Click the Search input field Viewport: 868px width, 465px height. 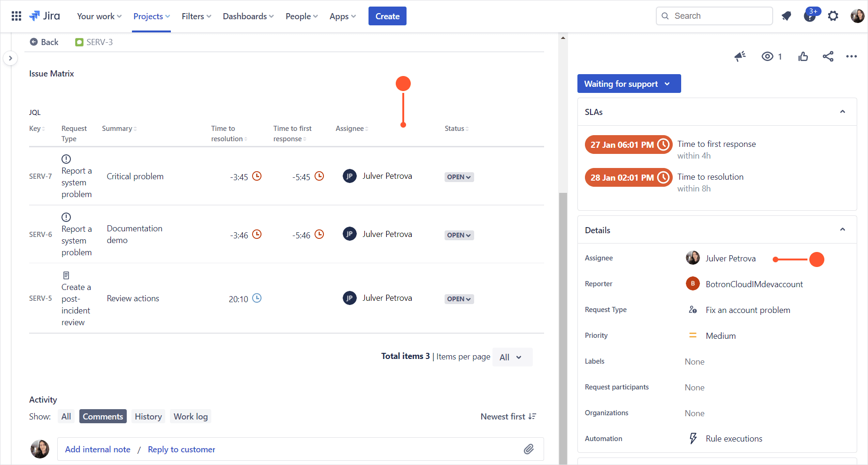(x=714, y=15)
